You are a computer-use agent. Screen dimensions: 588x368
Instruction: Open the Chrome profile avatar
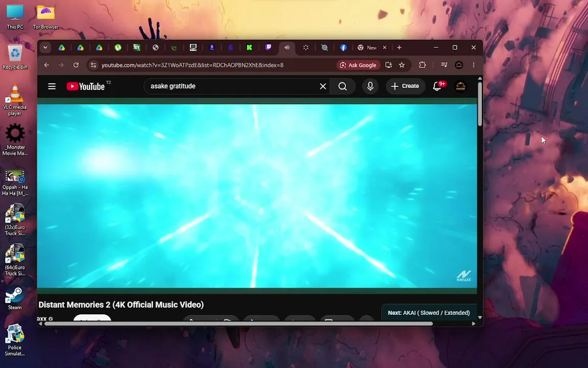pyautogui.click(x=459, y=65)
